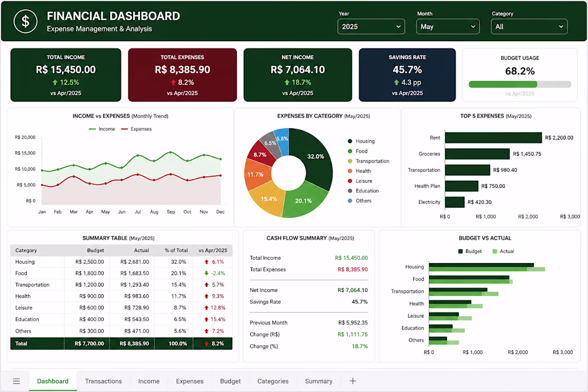Open the Category All dropdown

529,27
